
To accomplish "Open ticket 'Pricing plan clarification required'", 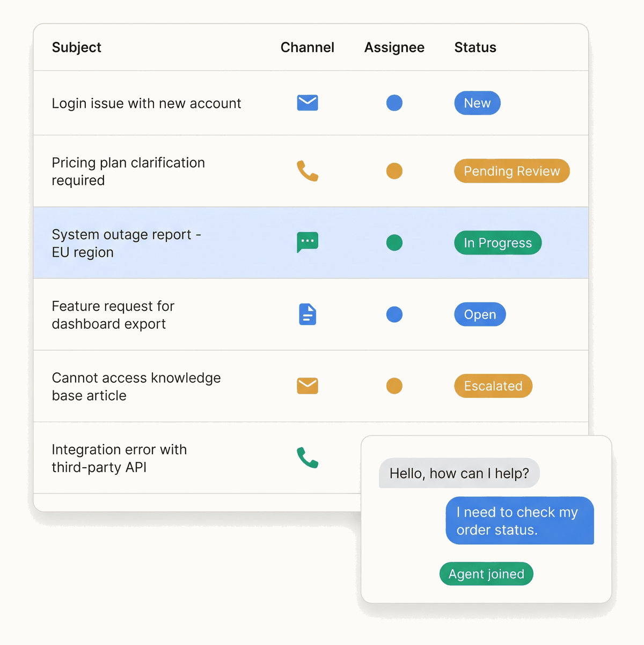I will pyautogui.click(x=128, y=171).
